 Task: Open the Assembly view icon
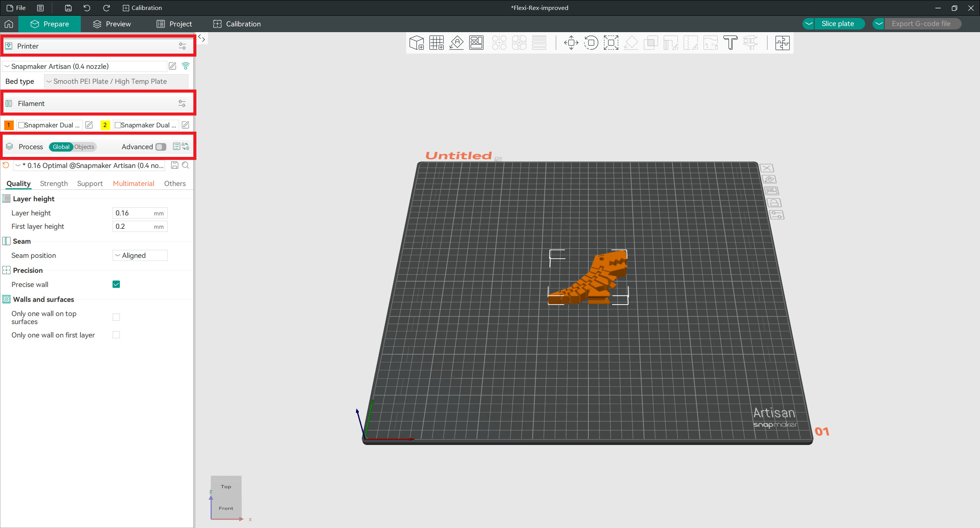[x=782, y=43]
